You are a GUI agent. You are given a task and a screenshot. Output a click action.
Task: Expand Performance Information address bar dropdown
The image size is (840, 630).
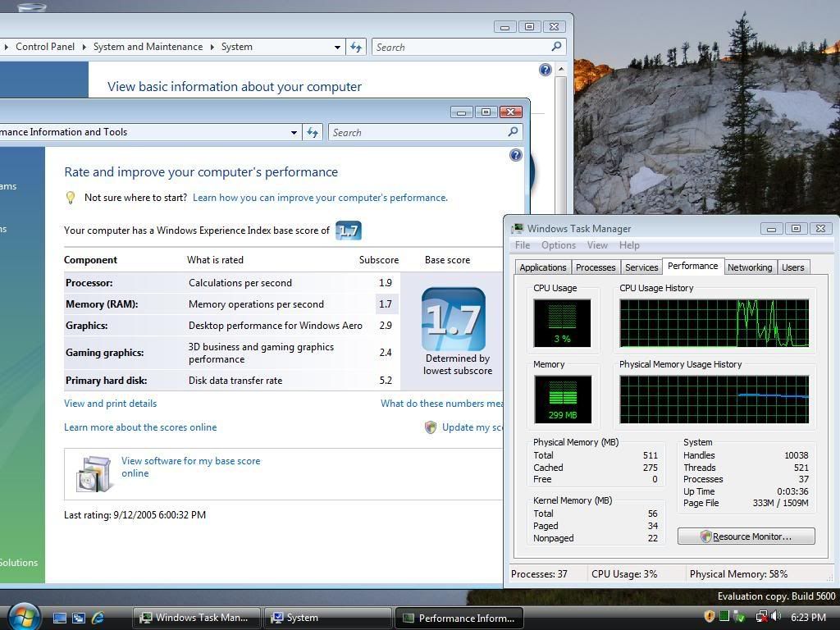[294, 132]
